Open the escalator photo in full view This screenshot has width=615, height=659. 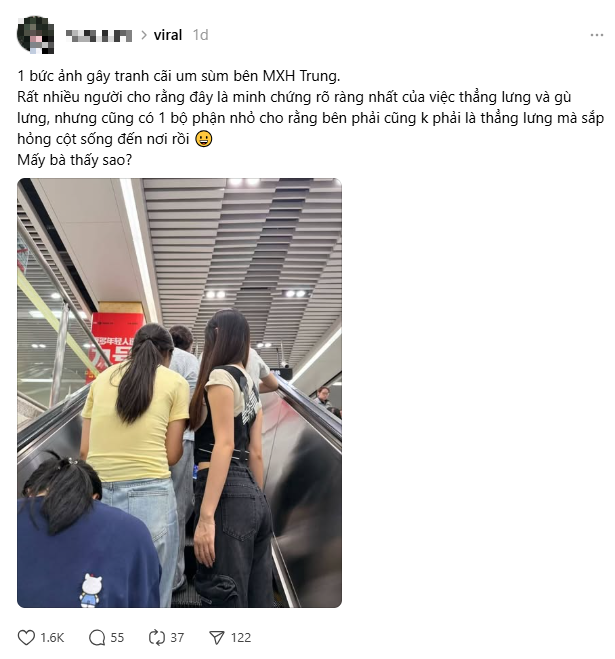(179, 393)
